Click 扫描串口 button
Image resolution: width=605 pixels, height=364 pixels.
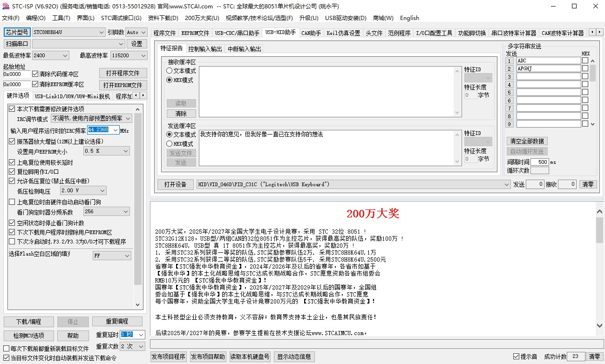pyautogui.click(x=17, y=44)
